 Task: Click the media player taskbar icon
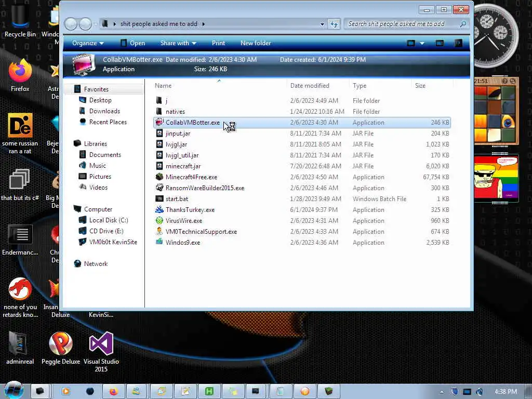(65, 392)
